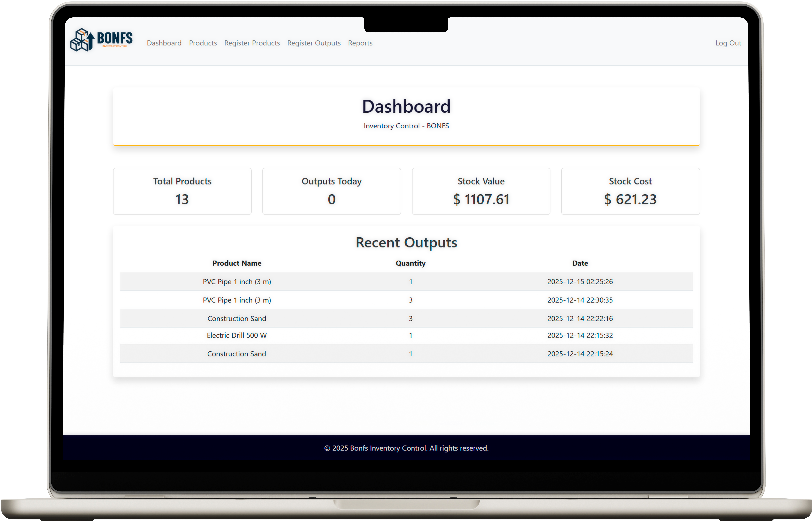Viewport: 812px width, 521px height.
Task: Log out of the application
Action: point(728,43)
